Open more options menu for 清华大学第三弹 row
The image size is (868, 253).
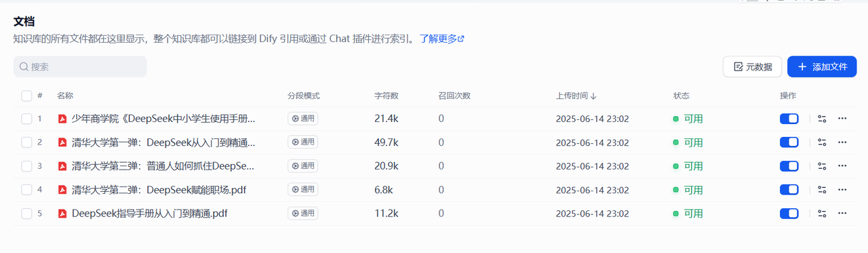tap(842, 166)
